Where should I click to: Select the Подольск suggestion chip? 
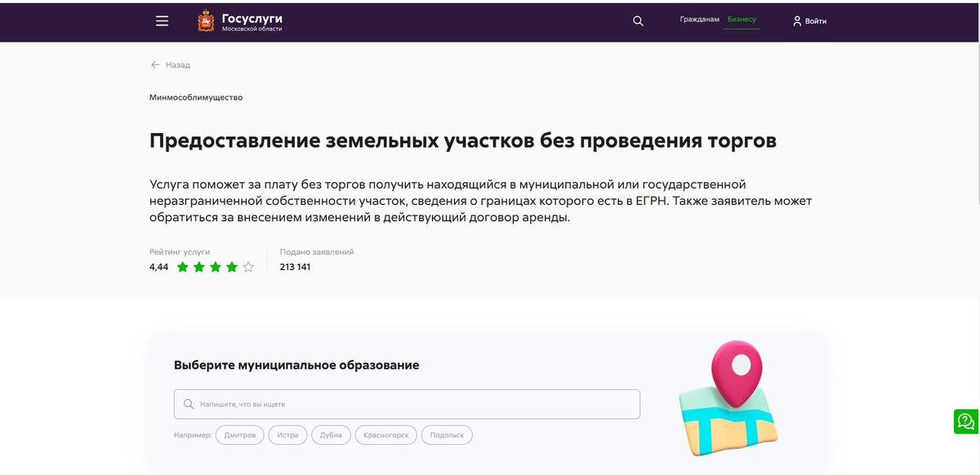point(447,435)
